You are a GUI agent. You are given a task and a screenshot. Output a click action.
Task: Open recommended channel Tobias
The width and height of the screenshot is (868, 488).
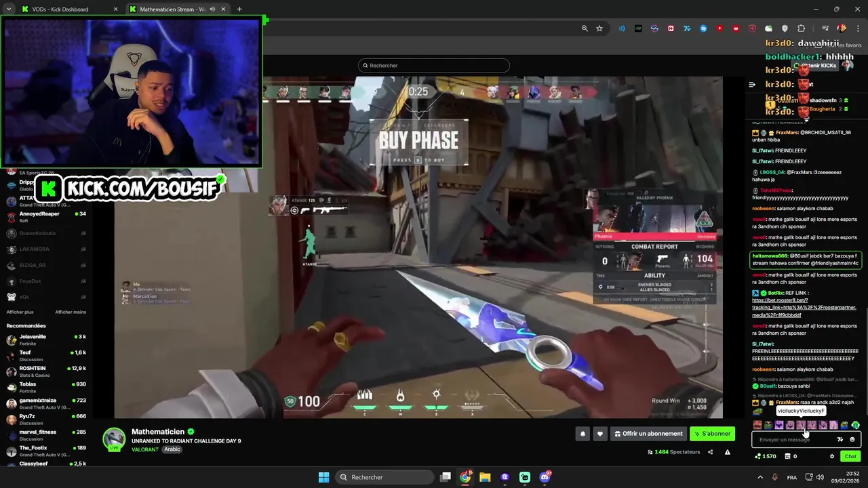[46, 387]
